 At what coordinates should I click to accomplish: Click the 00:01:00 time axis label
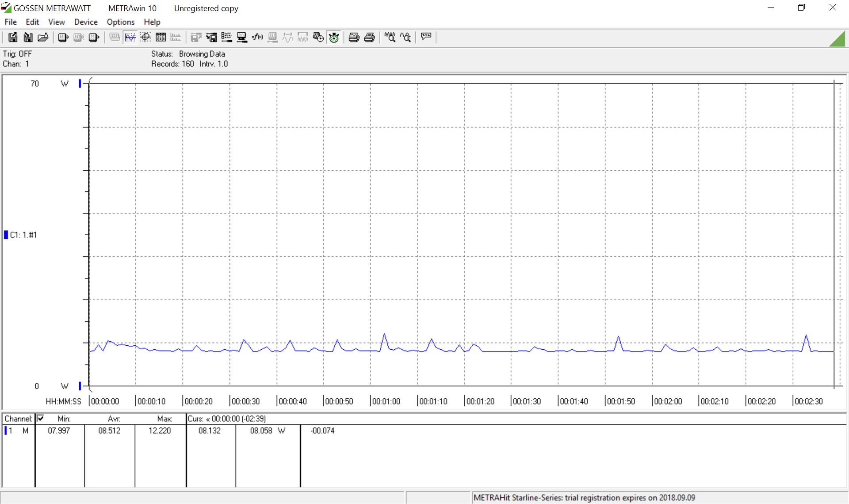pyautogui.click(x=386, y=401)
